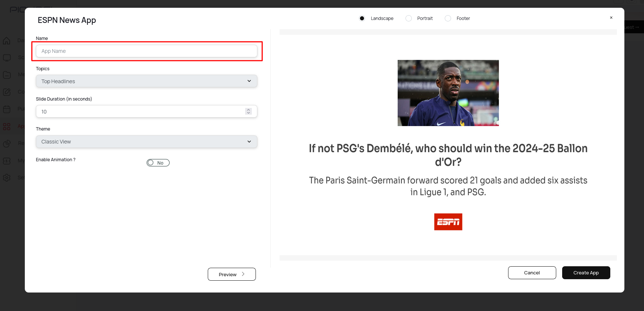This screenshot has height=311, width=644.
Task: Open the Publish calendar icon in sidebar
Action: pyautogui.click(x=7, y=109)
